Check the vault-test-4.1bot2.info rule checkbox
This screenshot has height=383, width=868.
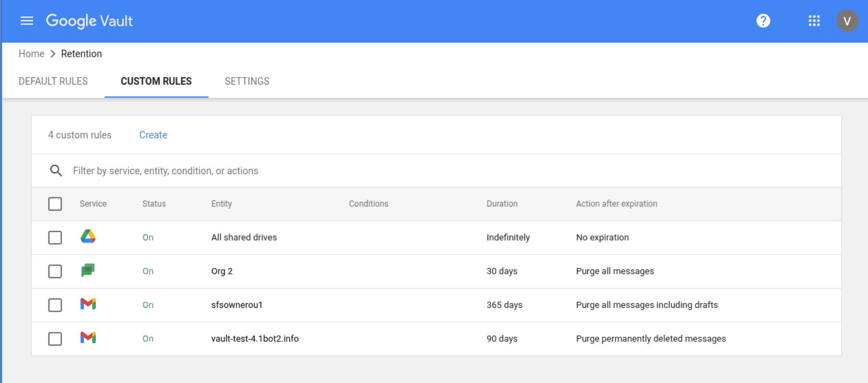pyautogui.click(x=55, y=339)
